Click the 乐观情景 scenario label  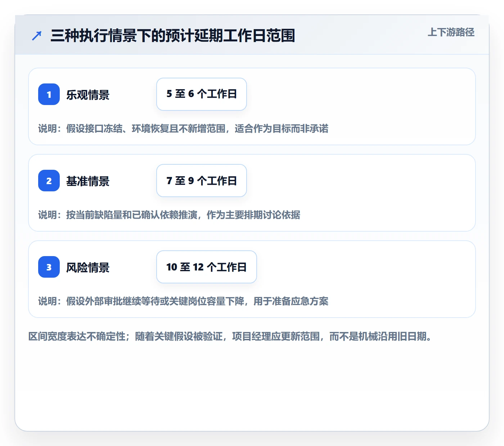point(88,95)
